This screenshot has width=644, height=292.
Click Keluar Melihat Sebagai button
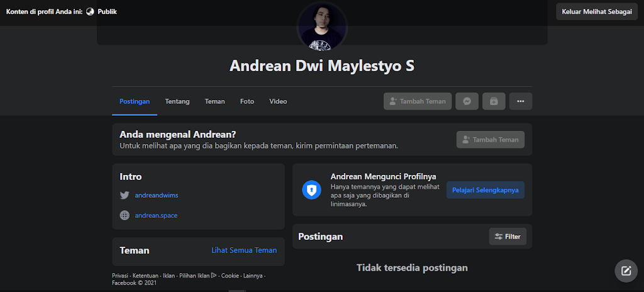(x=597, y=11)
